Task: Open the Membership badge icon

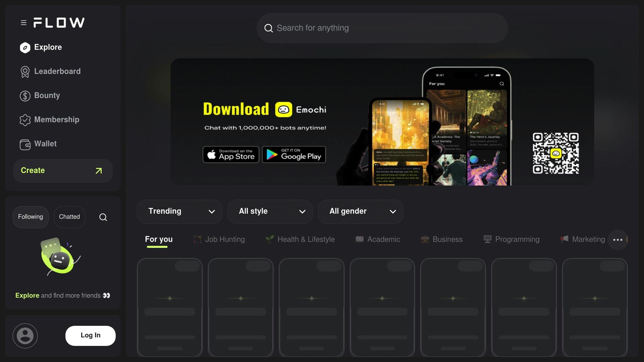Action: click(x=25, y=120)
